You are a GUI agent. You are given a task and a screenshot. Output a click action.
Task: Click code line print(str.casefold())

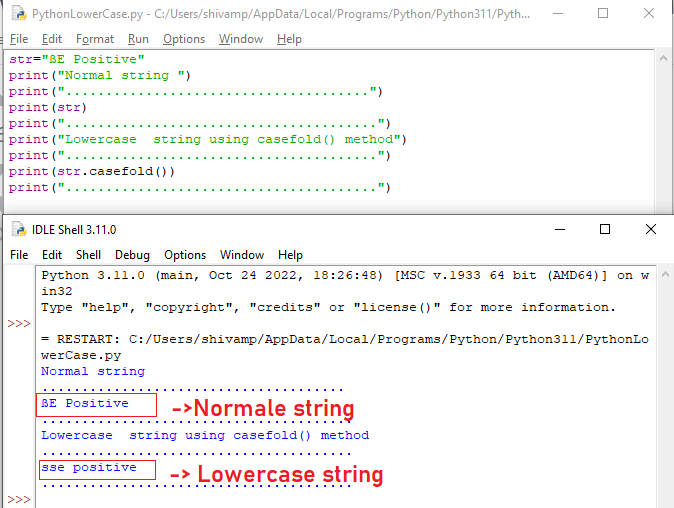92,171
